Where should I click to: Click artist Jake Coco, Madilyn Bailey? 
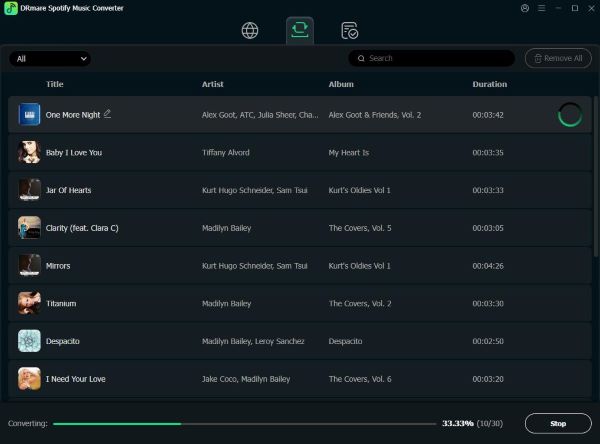coord(246,379)
